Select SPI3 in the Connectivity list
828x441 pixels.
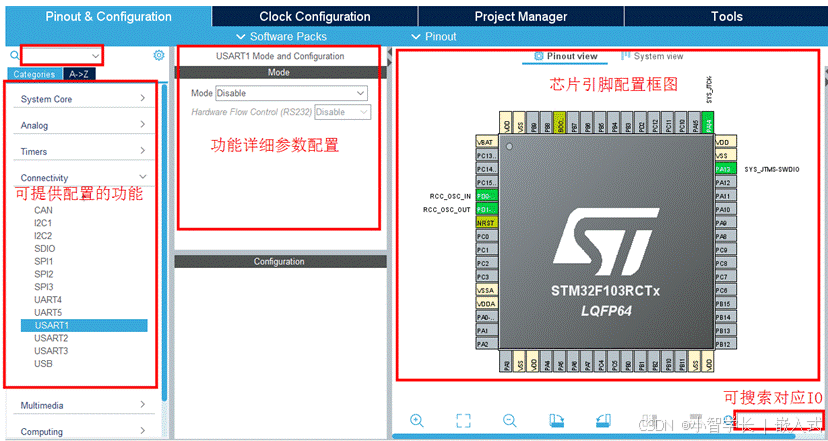click(44, 287)
